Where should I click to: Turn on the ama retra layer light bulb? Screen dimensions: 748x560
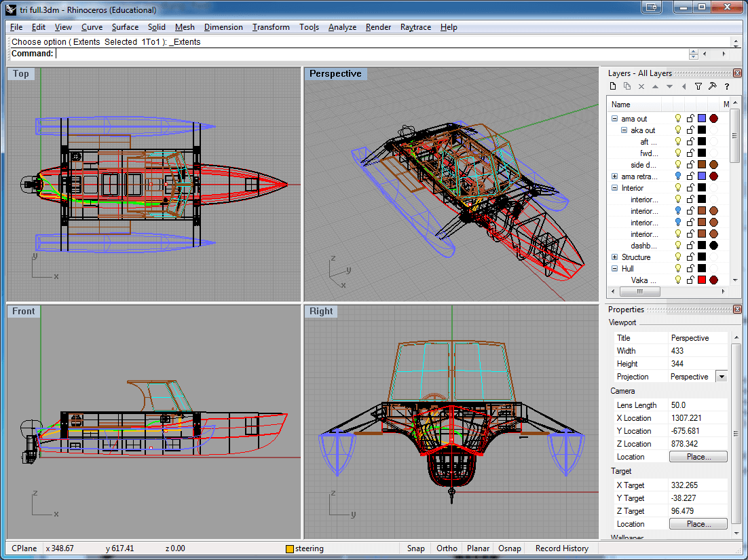pyautogui.click(x=677, y=176)
